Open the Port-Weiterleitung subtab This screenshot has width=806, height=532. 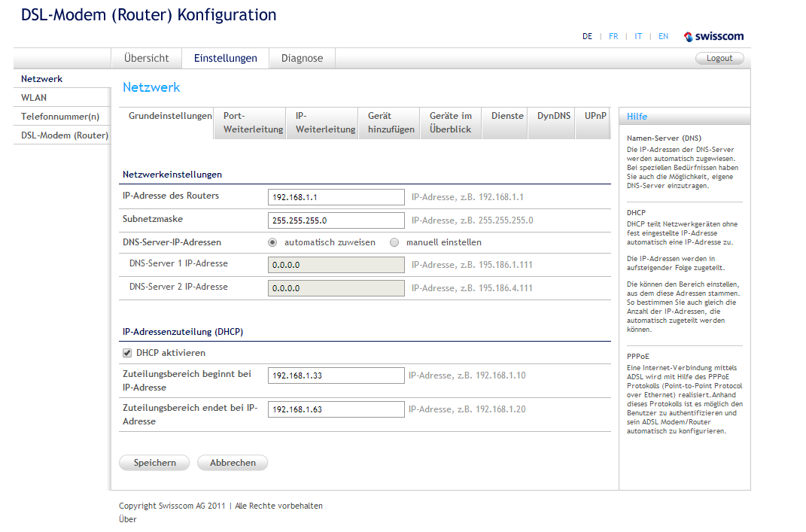(x=253, y=123)
